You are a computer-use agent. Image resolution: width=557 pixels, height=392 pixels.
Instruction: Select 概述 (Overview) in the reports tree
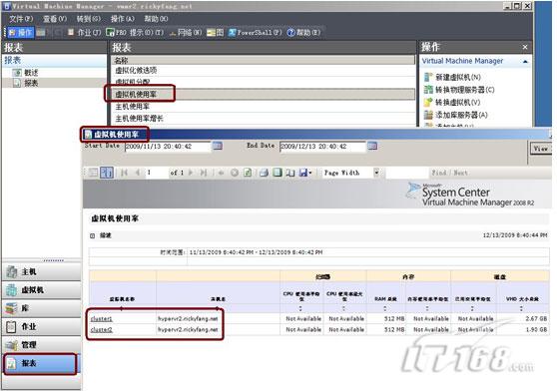click(31, 73)
